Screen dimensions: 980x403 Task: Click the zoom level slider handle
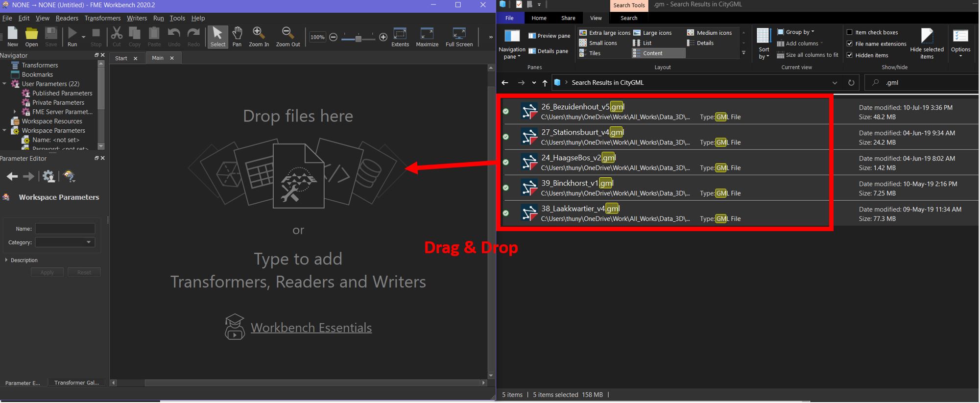pyautogui.click(x=359, y=38)
